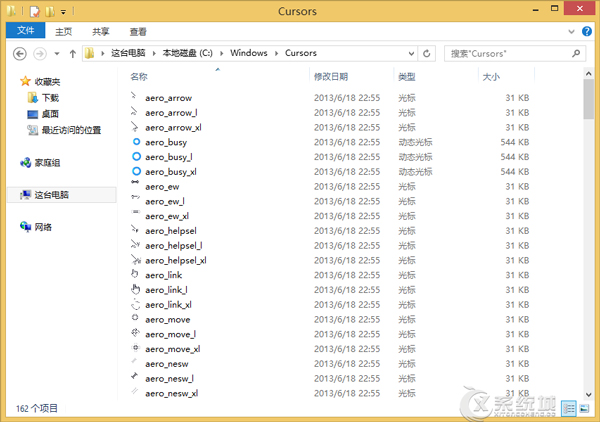Click the Forward navigation arrow
The height and width of the screenshot is (422, 600).
[40, 54]
